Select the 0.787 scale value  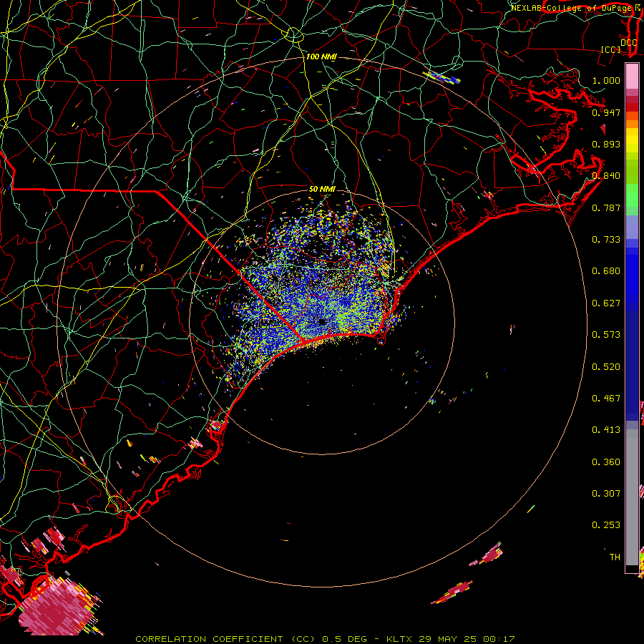tap(606, 208)
